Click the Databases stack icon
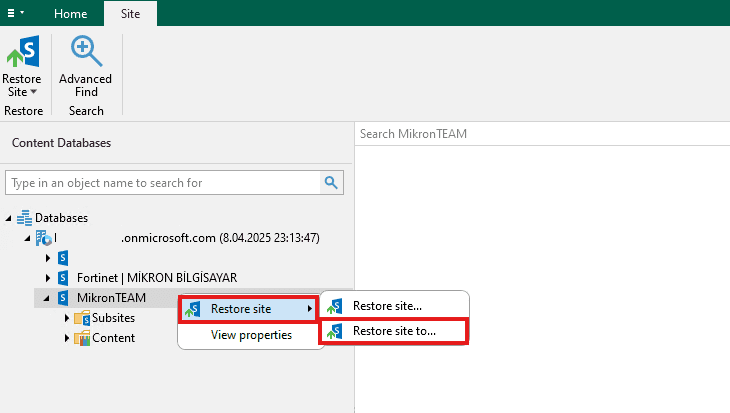Image resolution: width=730 pixels, height=413 pixels. point(24,218)
